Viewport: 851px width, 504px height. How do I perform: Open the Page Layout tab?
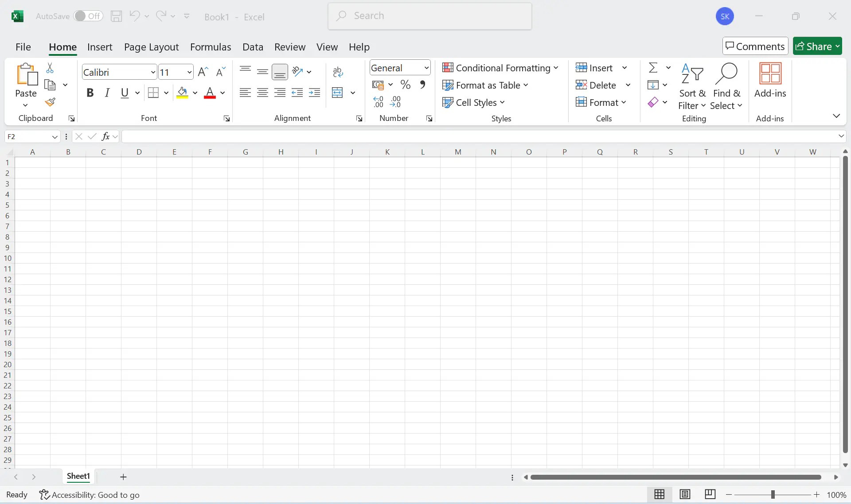151,47
